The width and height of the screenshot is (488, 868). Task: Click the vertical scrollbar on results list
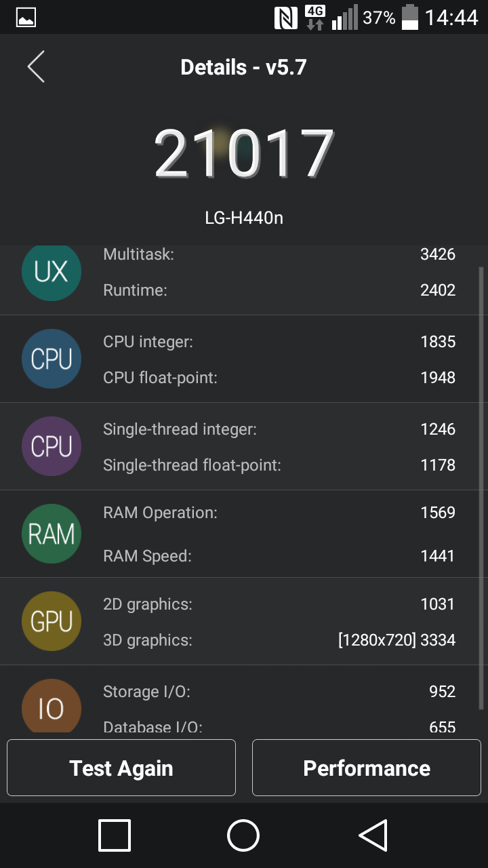[482, 488]
